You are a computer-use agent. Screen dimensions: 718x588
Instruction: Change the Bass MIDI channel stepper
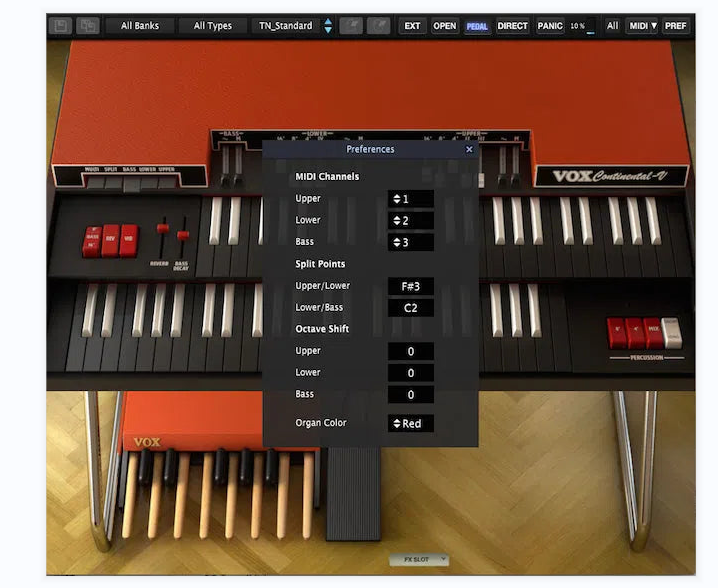tap(410, 242)
